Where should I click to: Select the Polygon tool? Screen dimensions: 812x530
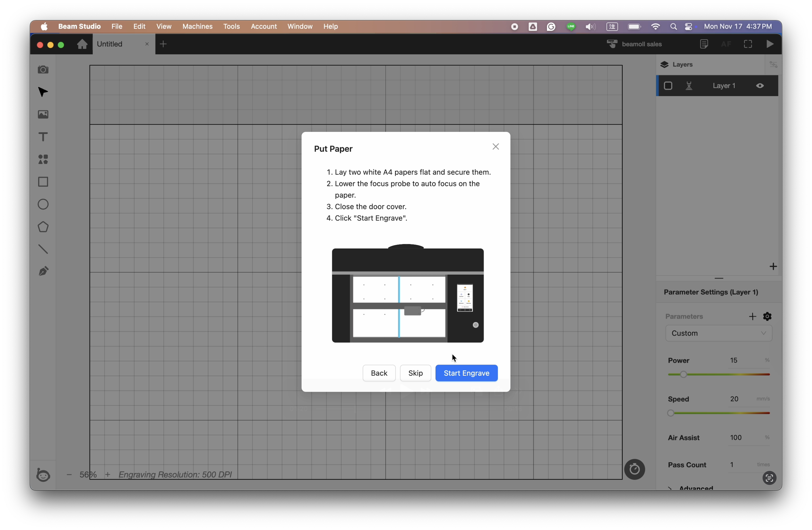coord(43,227)
